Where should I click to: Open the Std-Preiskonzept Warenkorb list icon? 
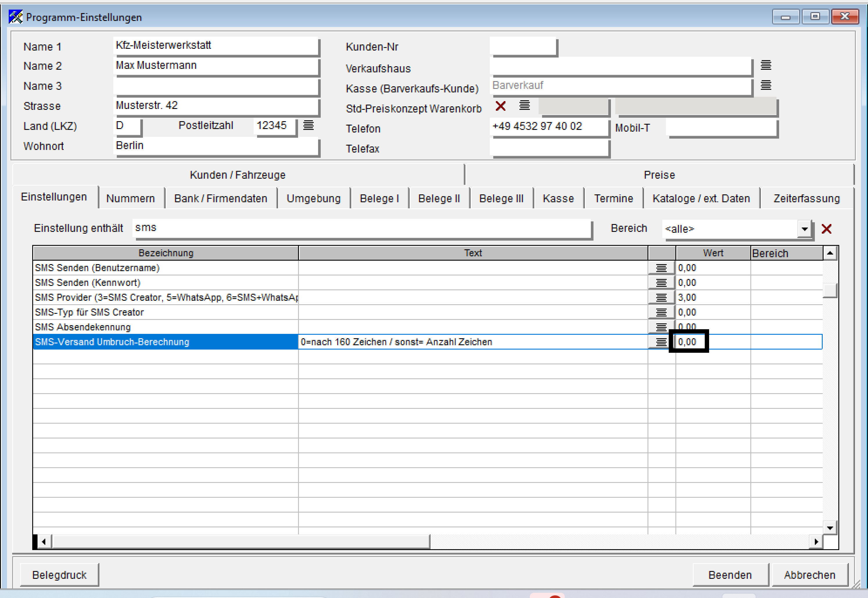point(524,105)
